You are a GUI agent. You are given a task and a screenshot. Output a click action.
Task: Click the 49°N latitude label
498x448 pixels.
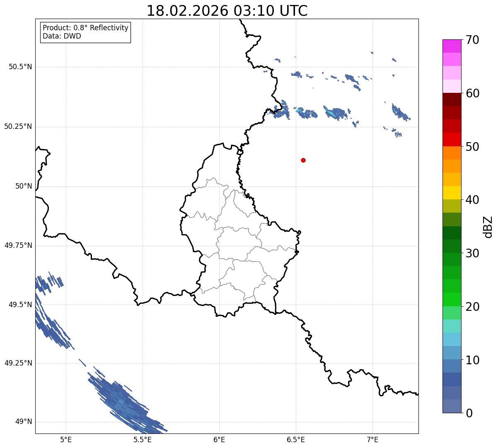tap(24, 422)
